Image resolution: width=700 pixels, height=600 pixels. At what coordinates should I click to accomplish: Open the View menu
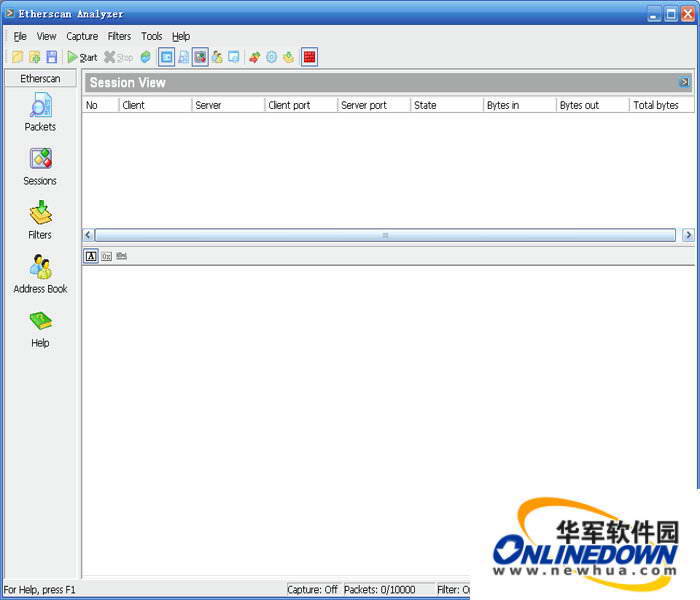(x=46, y=36)
